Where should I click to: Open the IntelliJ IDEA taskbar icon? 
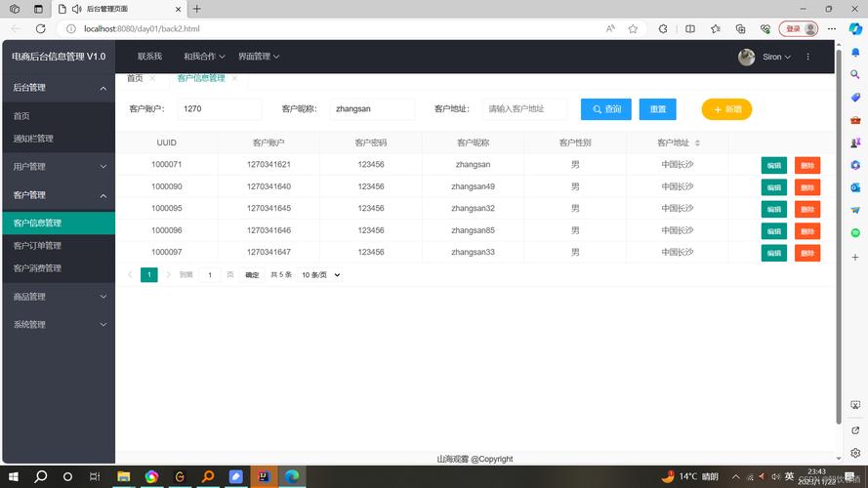pyautogui.click(x=264, y=476)
